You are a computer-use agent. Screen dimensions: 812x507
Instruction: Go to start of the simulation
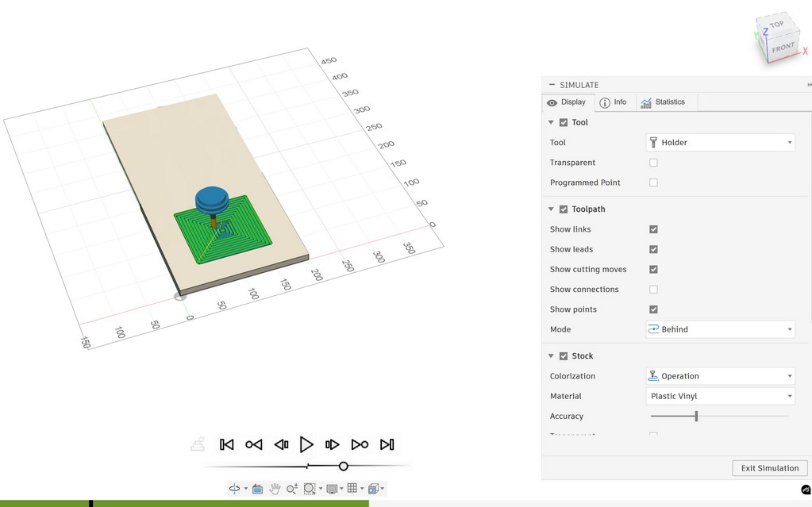(x=226, y=444)
